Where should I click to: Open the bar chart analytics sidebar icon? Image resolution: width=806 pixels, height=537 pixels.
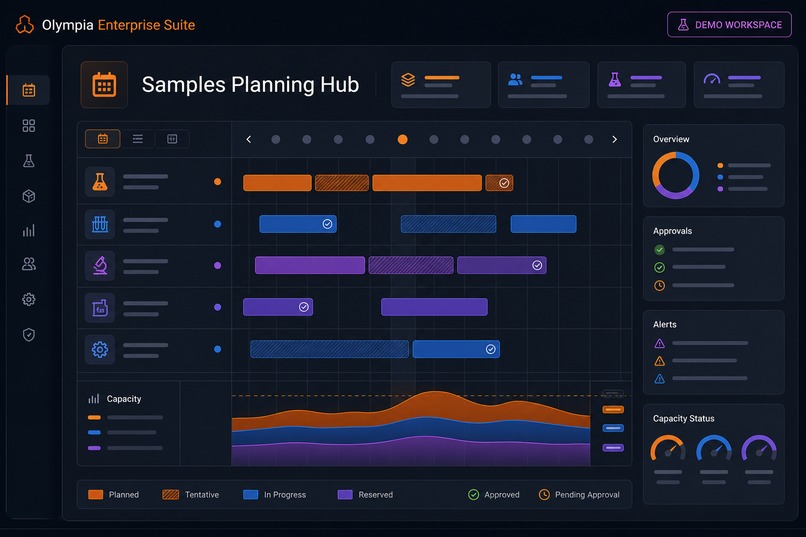[x=29, y=230]
